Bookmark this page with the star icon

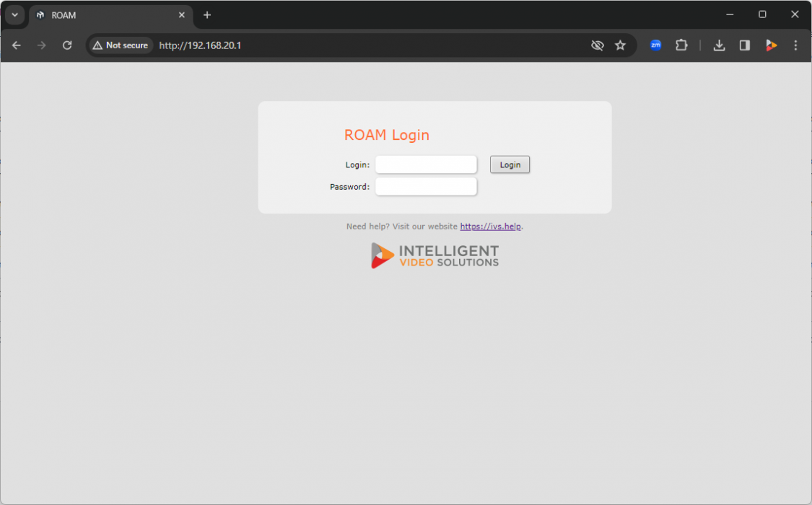pyautogui.click(x=620, y=45)
